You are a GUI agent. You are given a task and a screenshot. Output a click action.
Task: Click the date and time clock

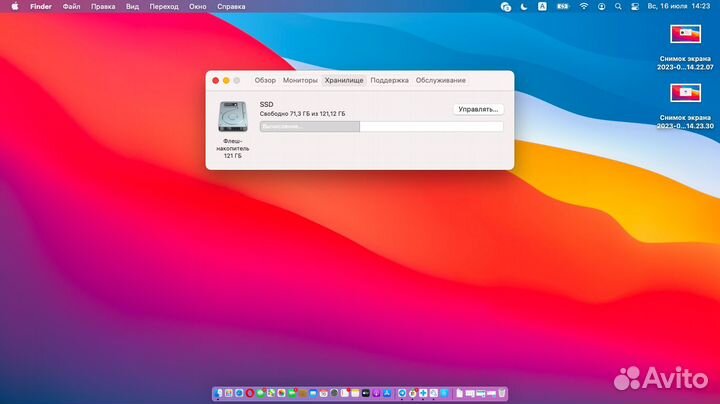pyautogui.click(x=679, y=6)
